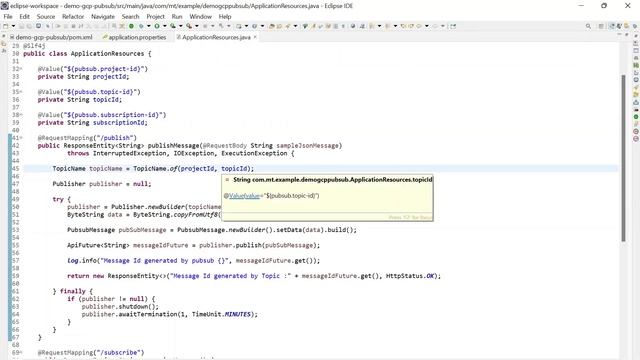Click ExecutionException in throws clause

tap(254, 153)
